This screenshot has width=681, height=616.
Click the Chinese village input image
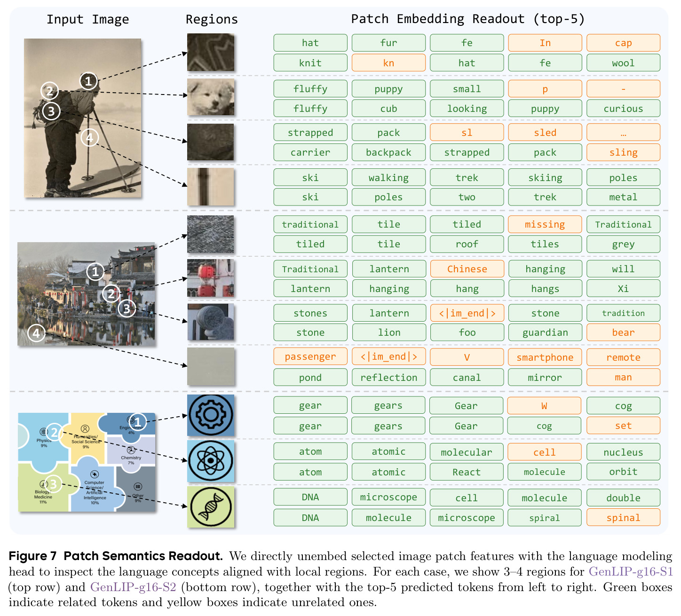(86, 294)
